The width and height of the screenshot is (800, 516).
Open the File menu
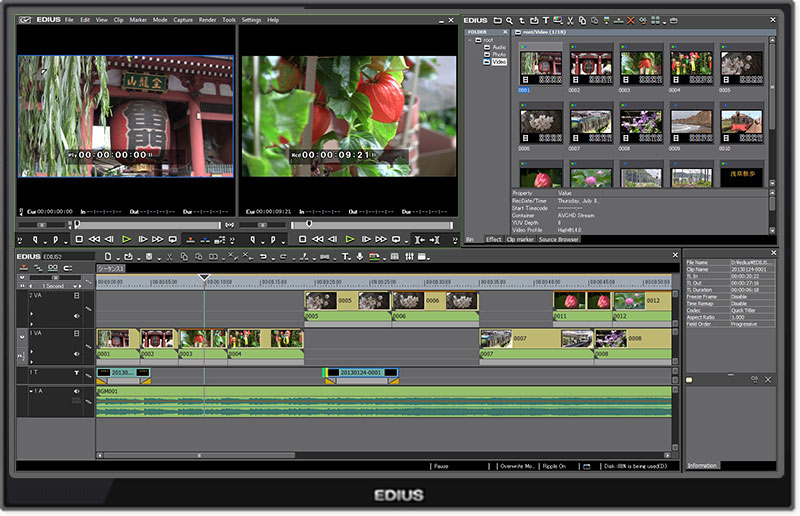point(69,20)
